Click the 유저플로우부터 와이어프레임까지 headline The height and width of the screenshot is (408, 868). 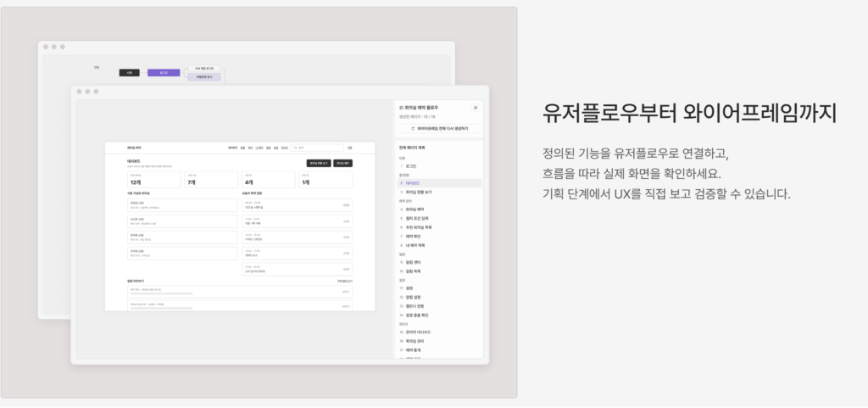(x=689, y=114)
